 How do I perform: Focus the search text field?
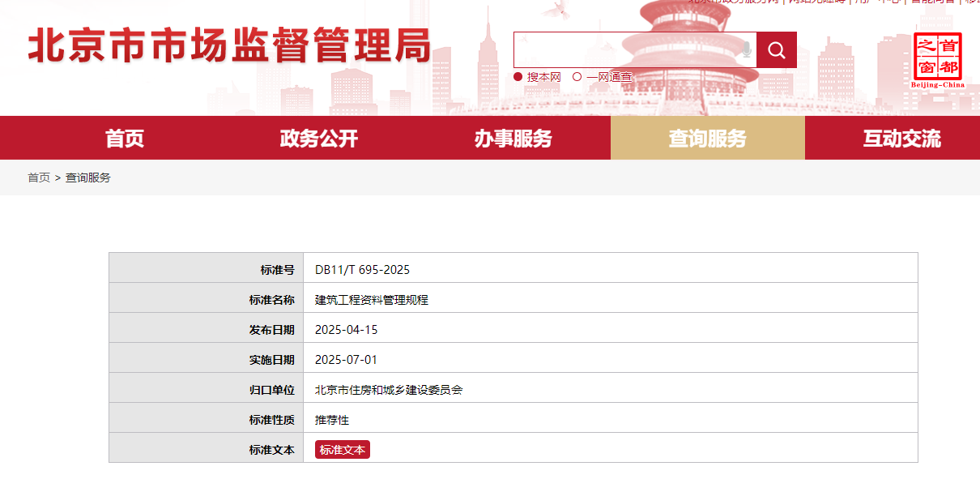(x=635, y=50)
